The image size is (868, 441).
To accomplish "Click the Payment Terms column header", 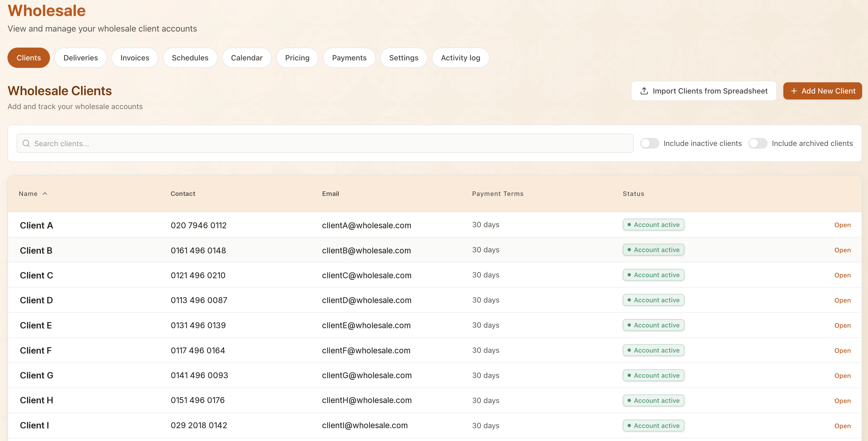I will click(498, 194).
